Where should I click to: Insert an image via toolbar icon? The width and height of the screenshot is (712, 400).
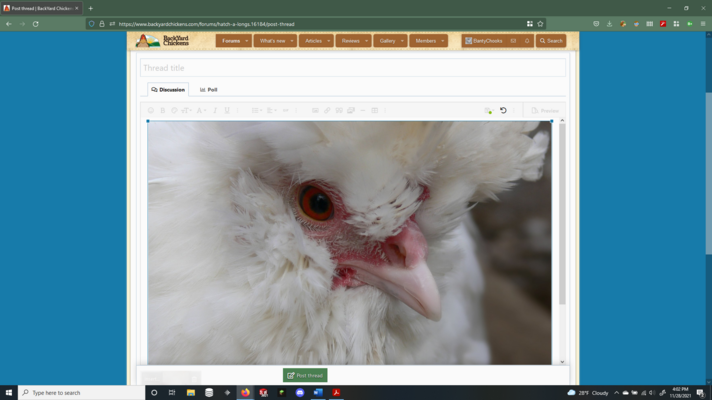click(315, 110)
